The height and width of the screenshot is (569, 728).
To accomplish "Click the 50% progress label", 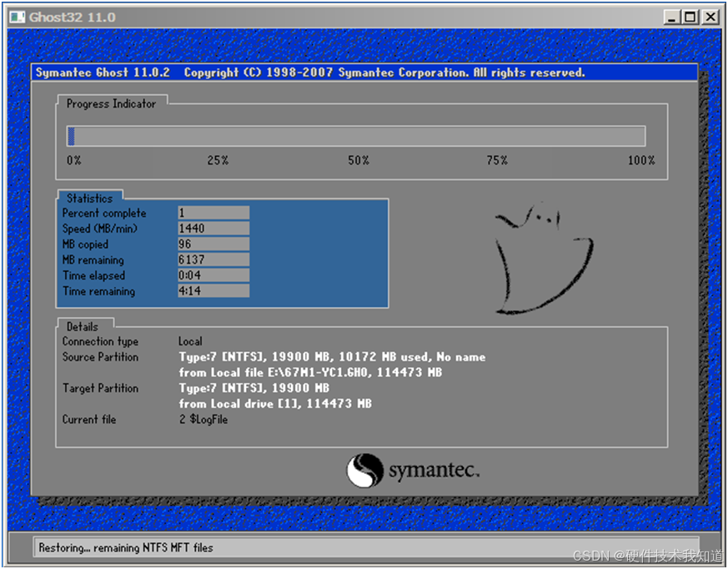I will [x=359, y=161].
